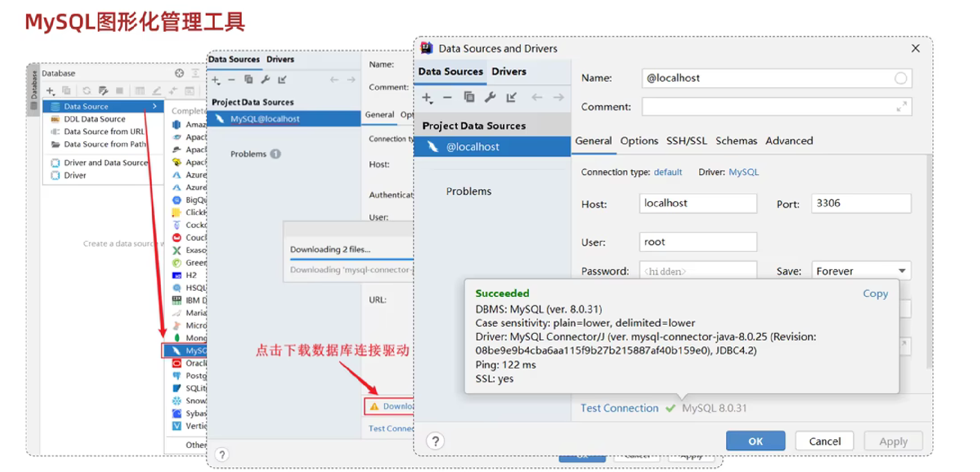Click wrench icon in middle dialog toolbar
The width and height of the screenshot is (980, 472).
tap(265, 79)
